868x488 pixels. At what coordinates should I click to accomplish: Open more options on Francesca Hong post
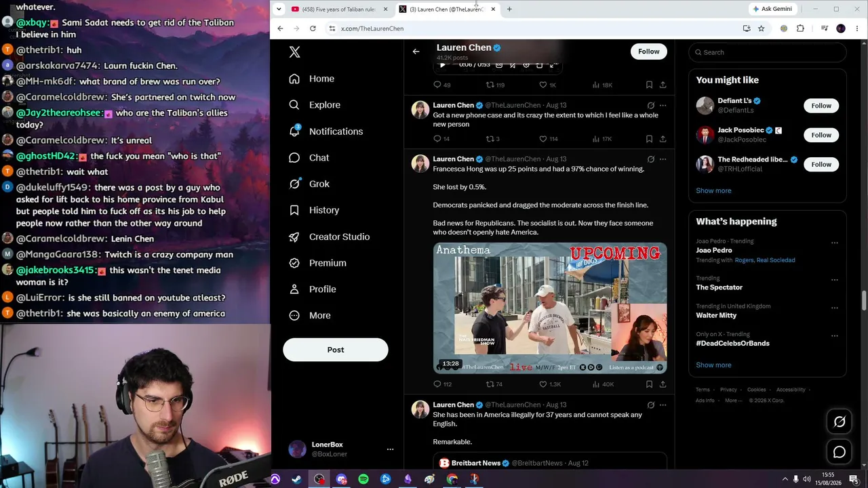pyautogui.click(x=663, y=159)
